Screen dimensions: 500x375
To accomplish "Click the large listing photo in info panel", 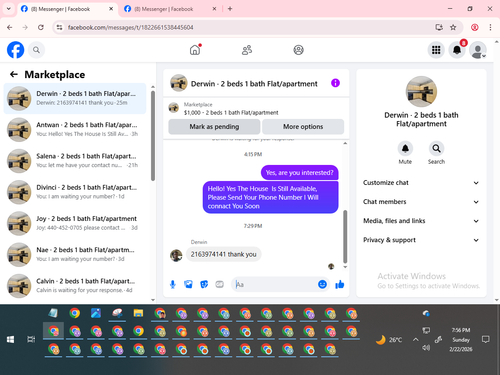I will 421,92.
